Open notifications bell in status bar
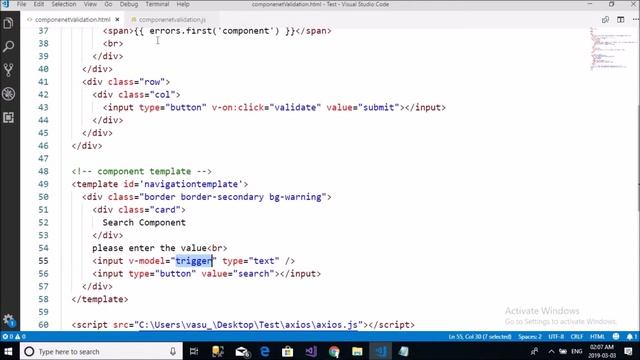This screenshot has height=360, width=640. [x=631, y=337]
